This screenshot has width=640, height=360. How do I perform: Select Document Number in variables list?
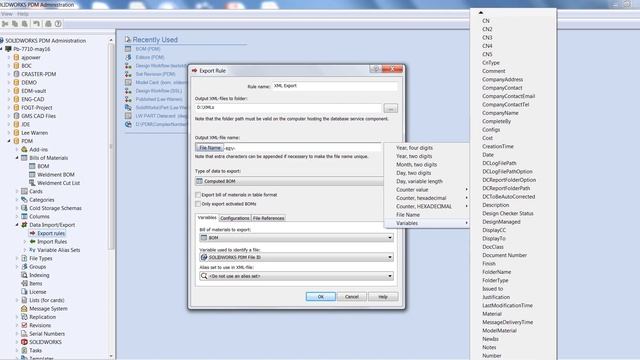tap(504, 255)
